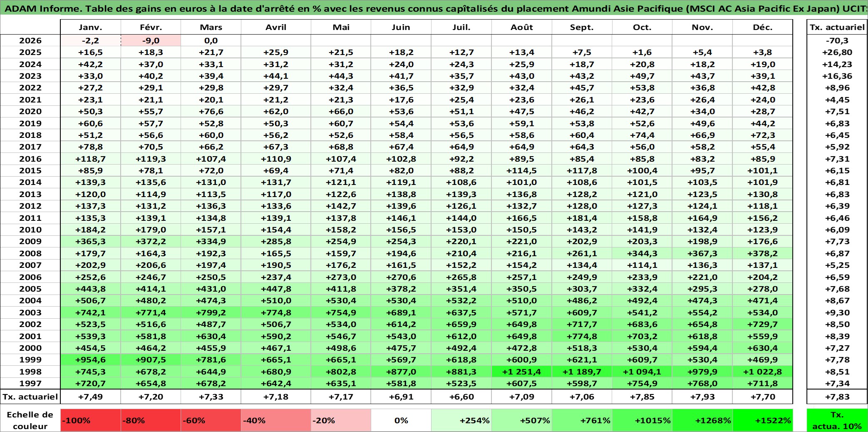Select the 'Tx. actuariel' column header at top right

tap(837, 27)
